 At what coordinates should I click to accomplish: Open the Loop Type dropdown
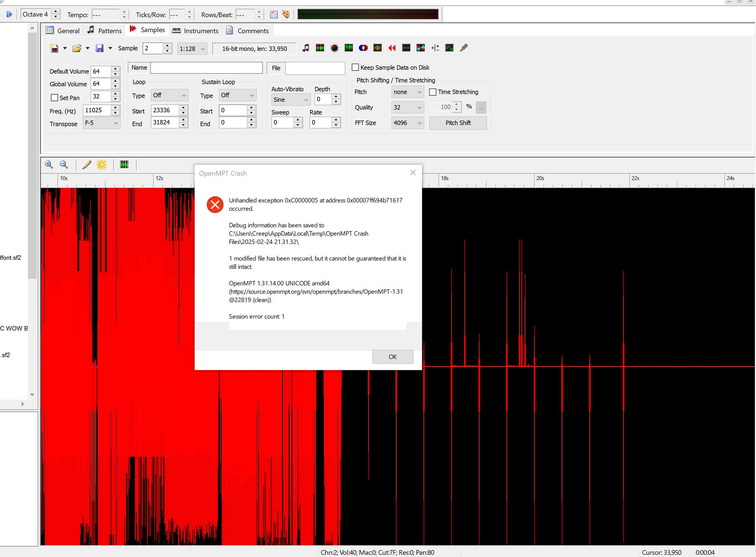pos(170,95)
